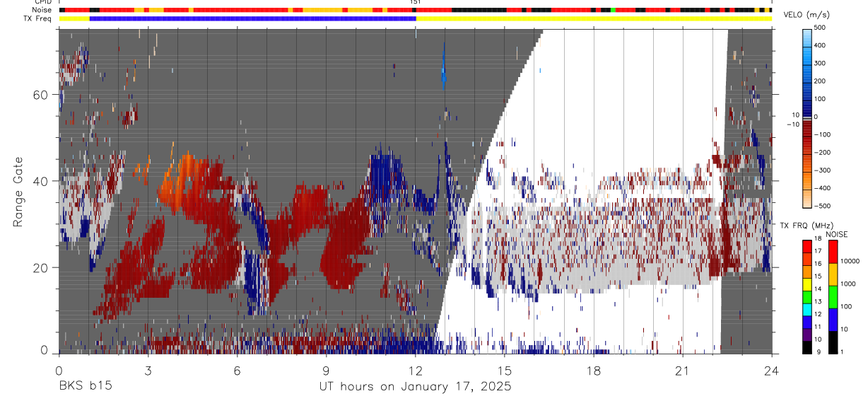
Task: Click the yellow TX Freq bar segment after 12 UT
Action: pyautogui.click(x=594, y=18)
